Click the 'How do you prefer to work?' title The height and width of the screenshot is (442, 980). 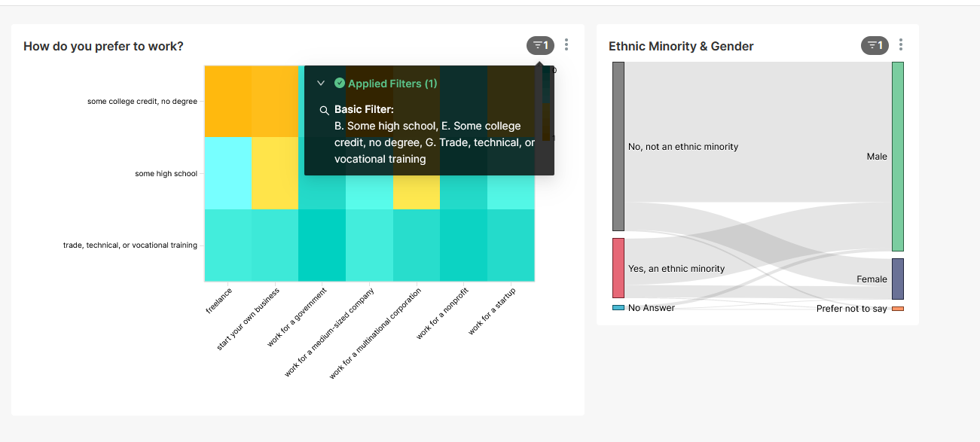pos(103,47)
